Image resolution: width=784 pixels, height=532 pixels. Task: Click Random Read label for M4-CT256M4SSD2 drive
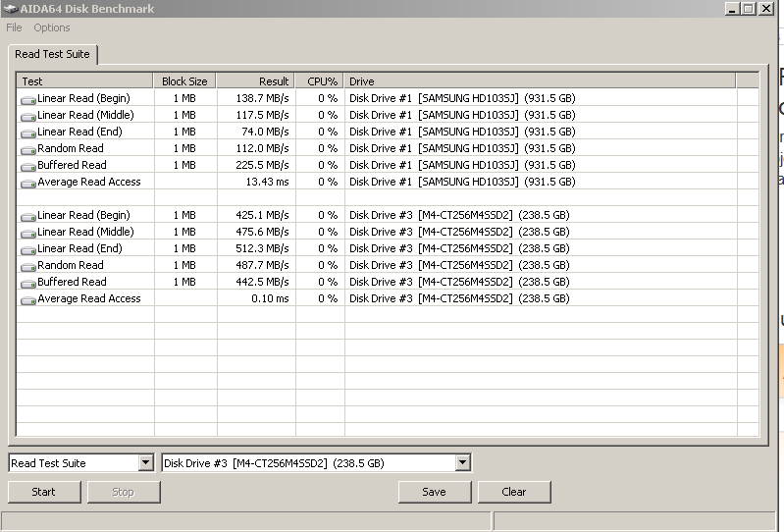(71, 265)
